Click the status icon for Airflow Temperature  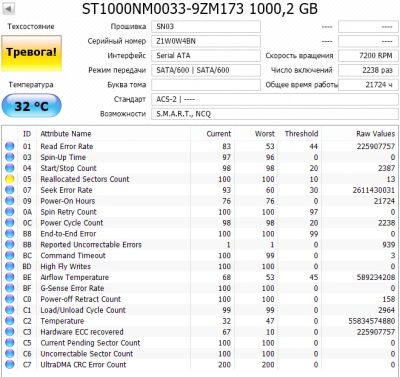coord(10,277)
